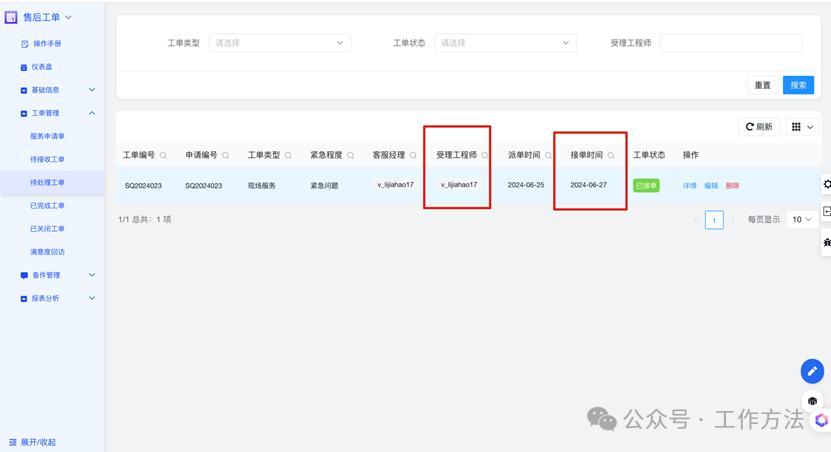Click the 仪表盘 dashboard icon in sidebar
Screen dimensions: 831x452
tap(25, 67)
